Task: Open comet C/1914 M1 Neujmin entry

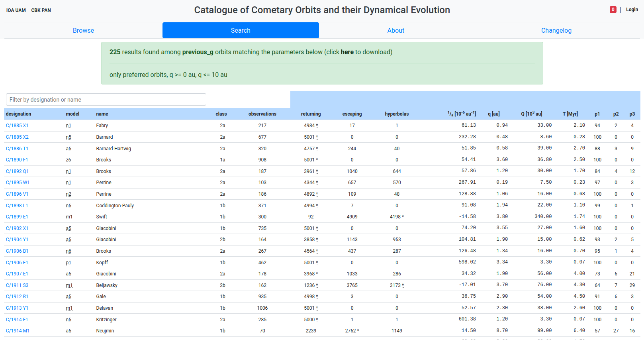Action: tap(18, 331)
